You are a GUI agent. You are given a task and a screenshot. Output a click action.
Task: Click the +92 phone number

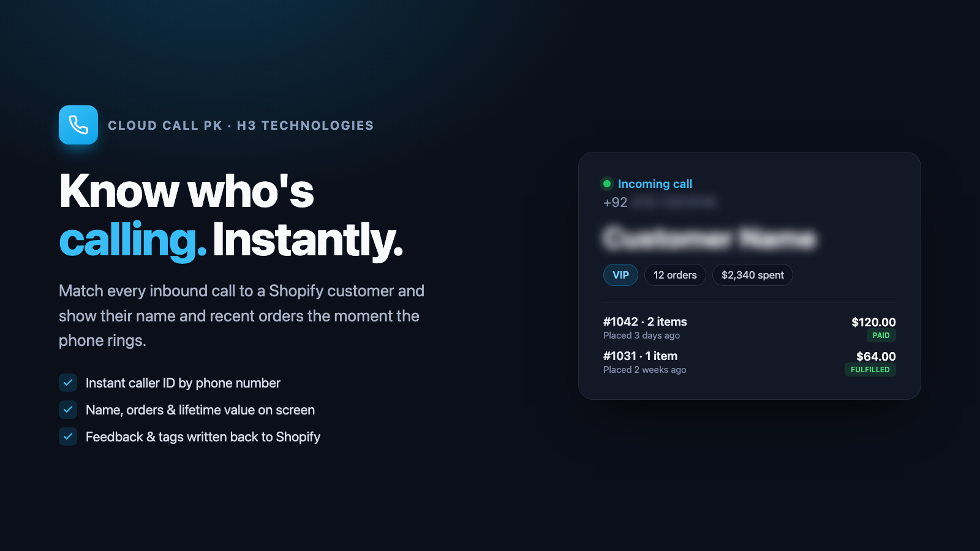(659, 202)
